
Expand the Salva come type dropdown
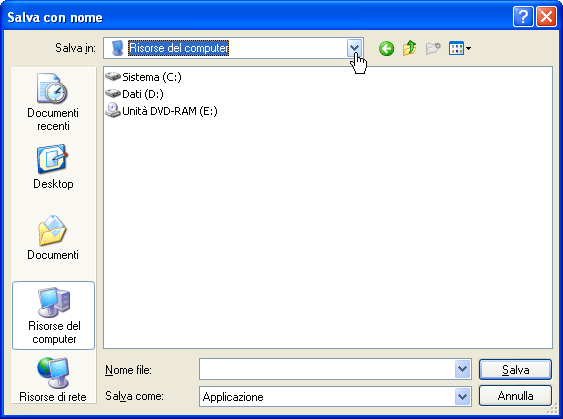click(462, 397)
